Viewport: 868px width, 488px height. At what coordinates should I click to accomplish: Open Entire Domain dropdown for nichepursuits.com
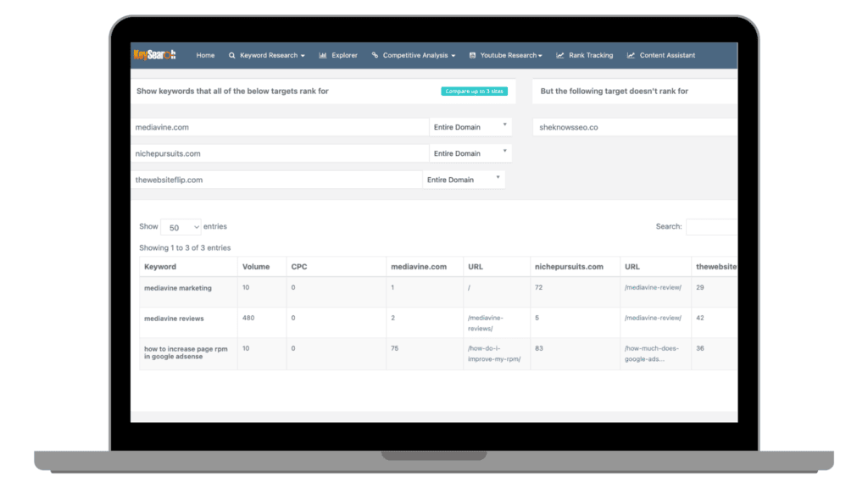(x=470, y=153)
